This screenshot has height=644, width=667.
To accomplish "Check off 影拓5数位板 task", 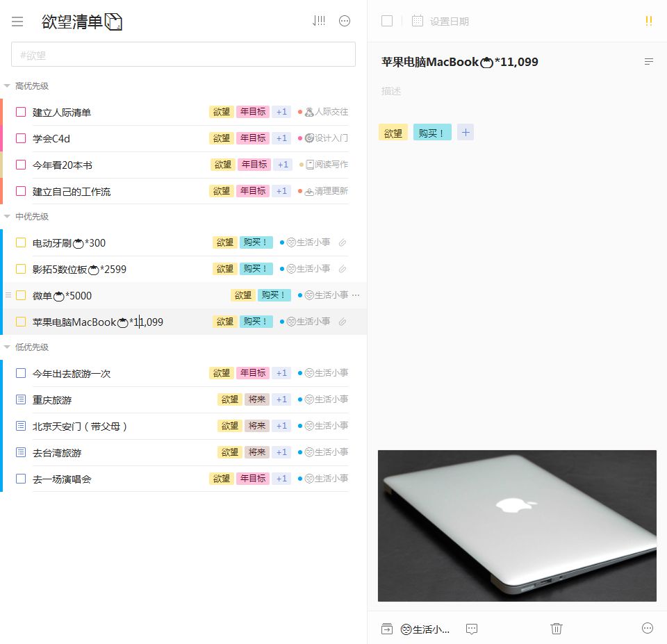I will tap(20, 269).
